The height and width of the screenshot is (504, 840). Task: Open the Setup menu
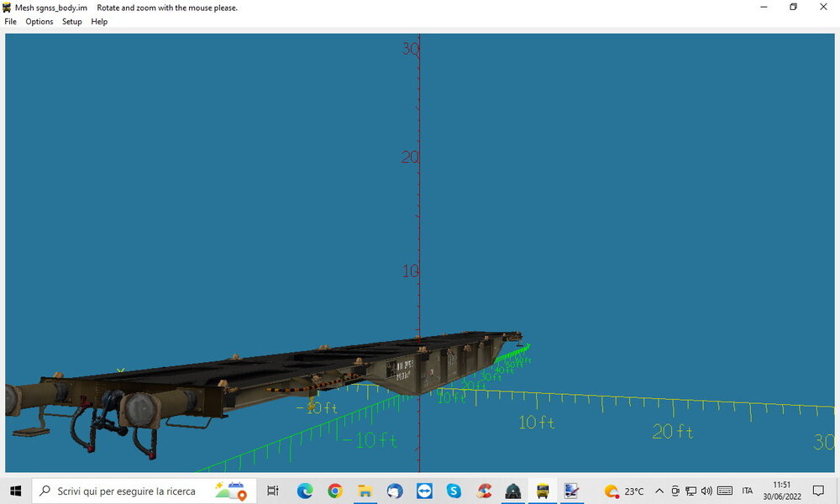(x=71, y=22)
